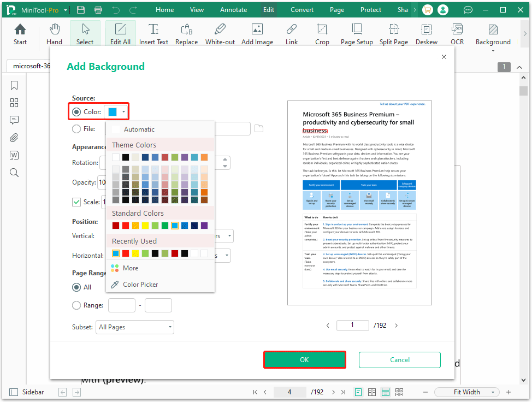Select the White-out tool
The image size is (532, 402).
[x=220, y=33]
